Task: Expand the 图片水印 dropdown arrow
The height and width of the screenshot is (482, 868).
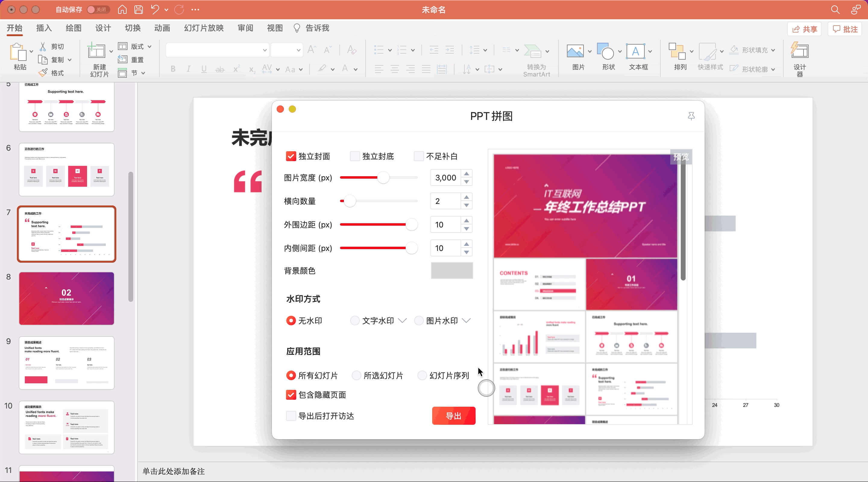Action: click(x=466, y=321)
